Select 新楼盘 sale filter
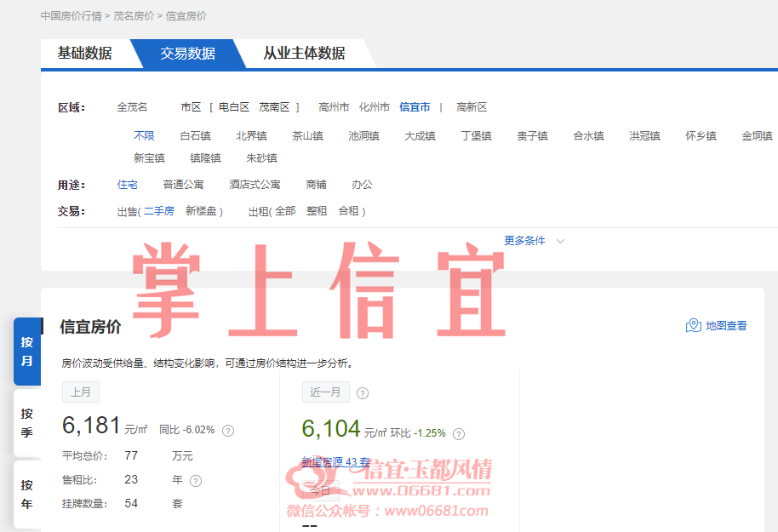 [201, 211]
